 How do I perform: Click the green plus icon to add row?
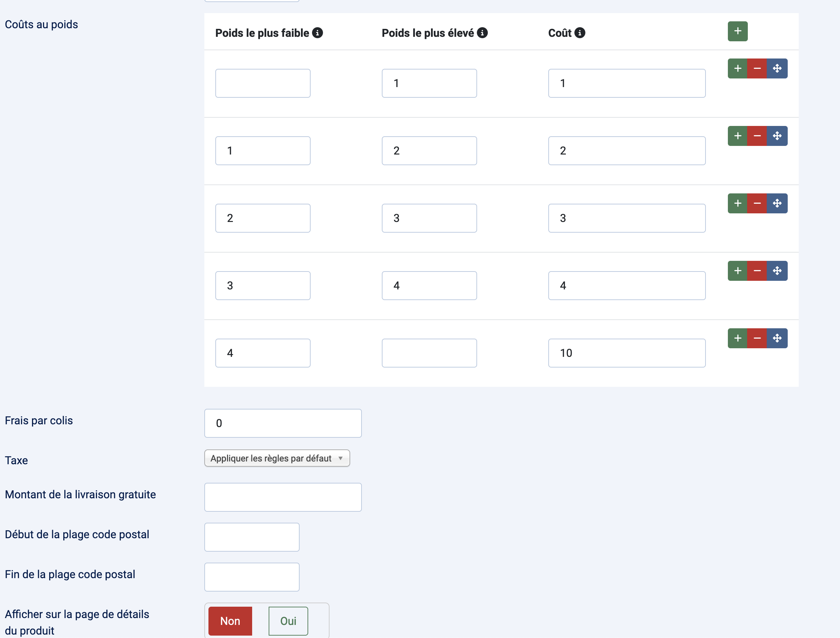[x=737, y=31]
